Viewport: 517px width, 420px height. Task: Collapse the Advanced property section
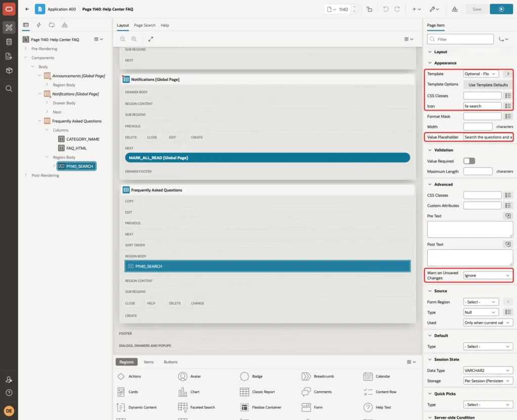[430, 184]
